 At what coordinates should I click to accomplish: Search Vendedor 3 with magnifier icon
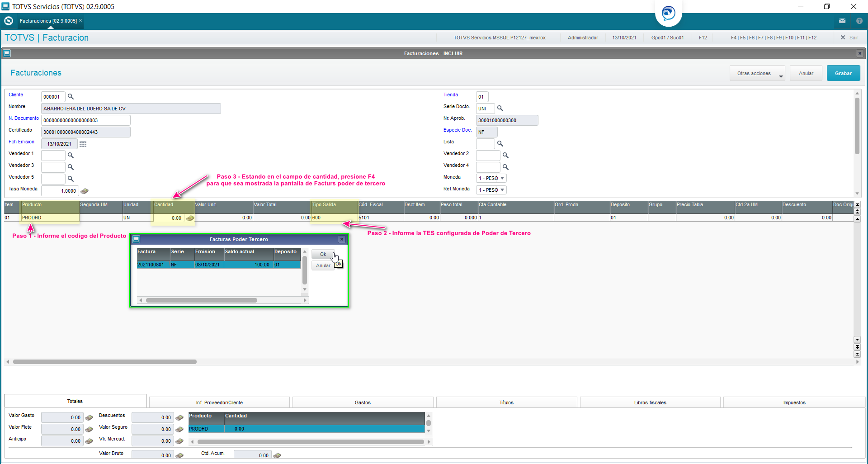click(71, 167)
